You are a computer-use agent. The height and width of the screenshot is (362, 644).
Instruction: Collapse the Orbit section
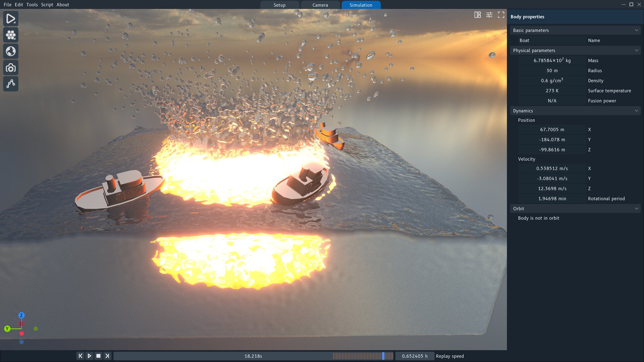coord(636,208)
